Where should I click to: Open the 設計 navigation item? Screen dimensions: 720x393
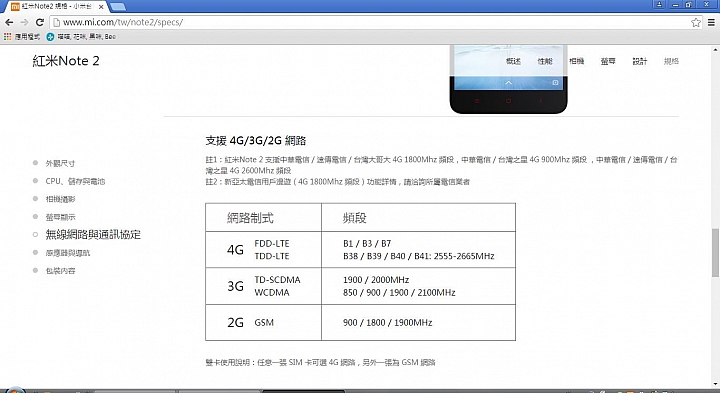(x=640, y=61)
